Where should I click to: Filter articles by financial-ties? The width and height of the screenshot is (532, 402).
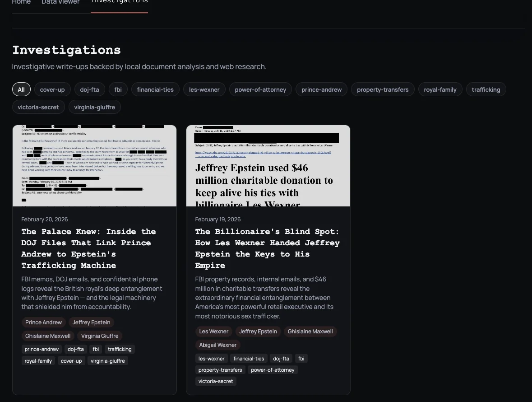155,89
